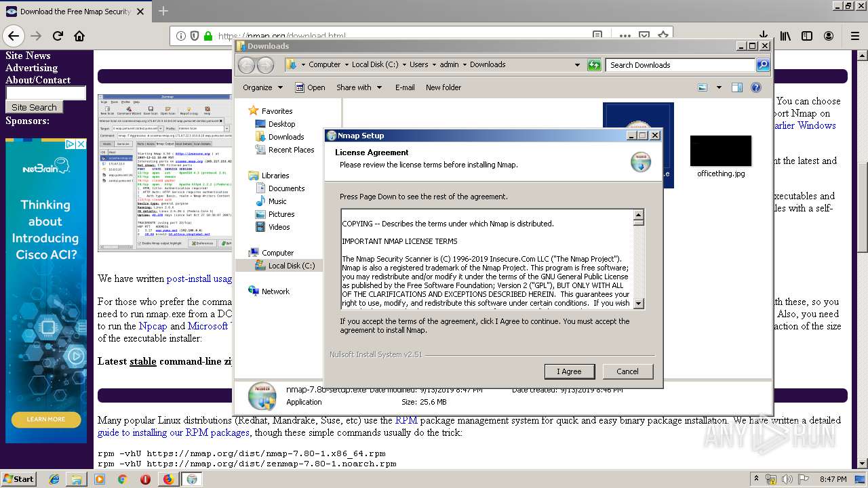Reload the Firefox page
This screenshot has width=868, height=488.
[x=58, y=36]
